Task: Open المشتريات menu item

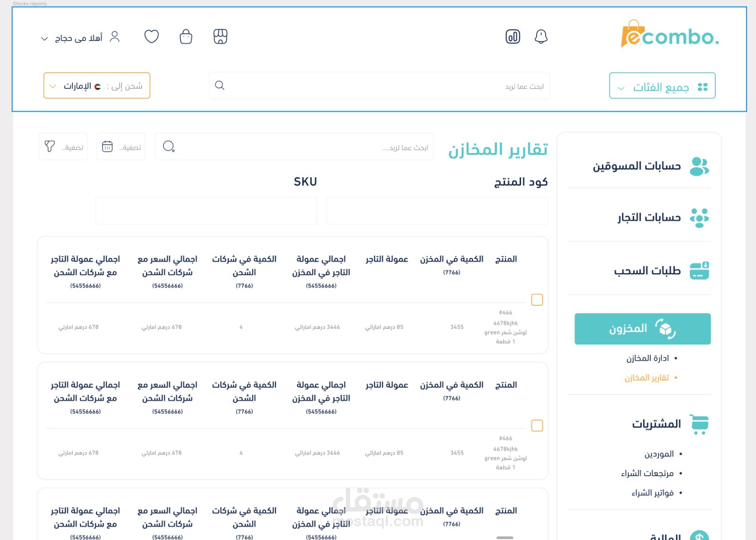Action: point(657,424)
